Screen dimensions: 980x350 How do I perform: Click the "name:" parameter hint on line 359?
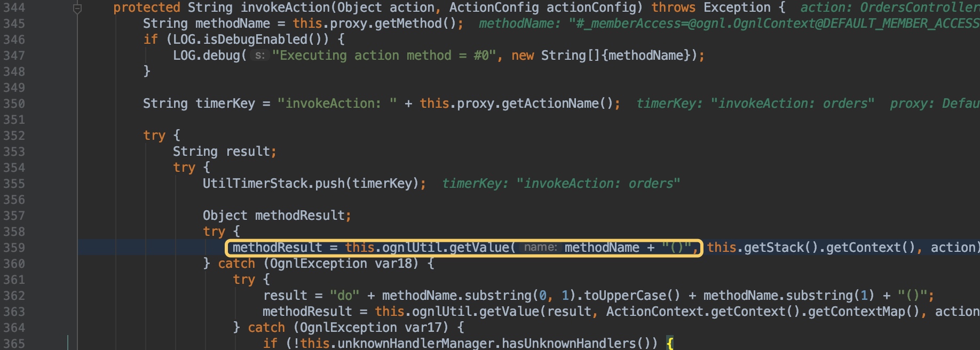(x=540, y=248)
